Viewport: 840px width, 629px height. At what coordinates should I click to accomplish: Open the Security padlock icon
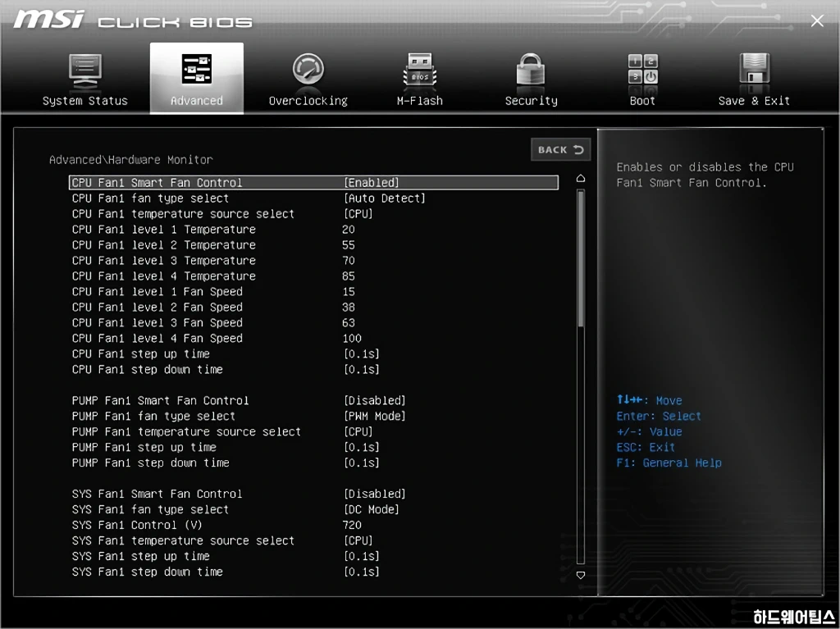coord(531,70)
